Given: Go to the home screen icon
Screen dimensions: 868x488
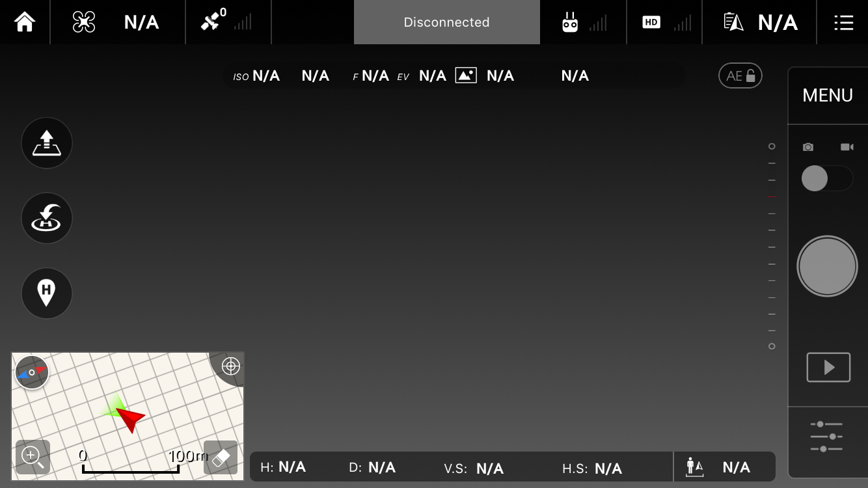Looking at the screenshot, I should (25, 22).
